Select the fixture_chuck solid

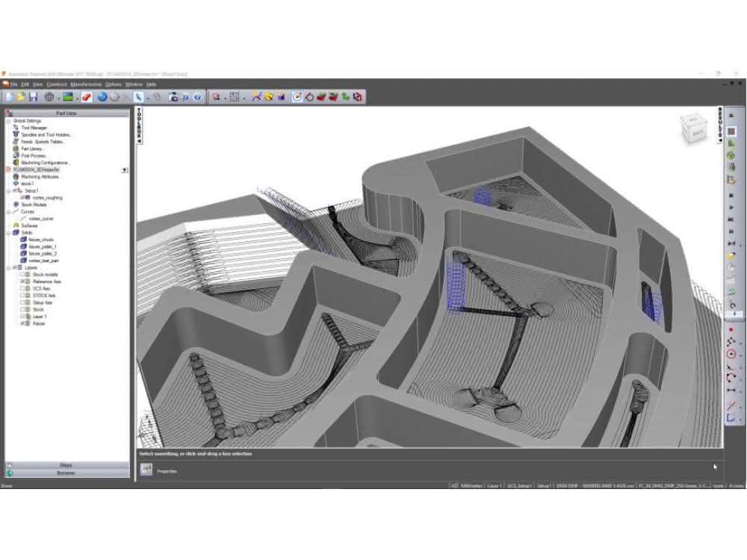(41, 240)
